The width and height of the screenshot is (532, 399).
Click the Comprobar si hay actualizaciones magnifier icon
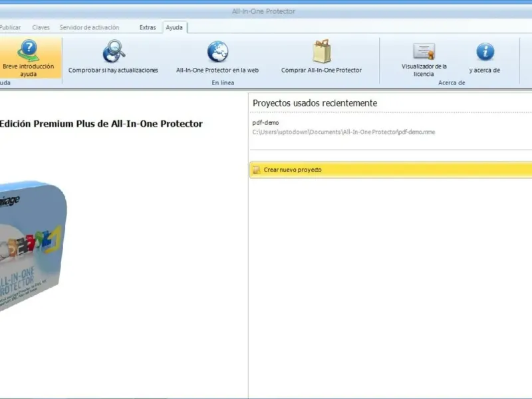click(x=114, y=51)
